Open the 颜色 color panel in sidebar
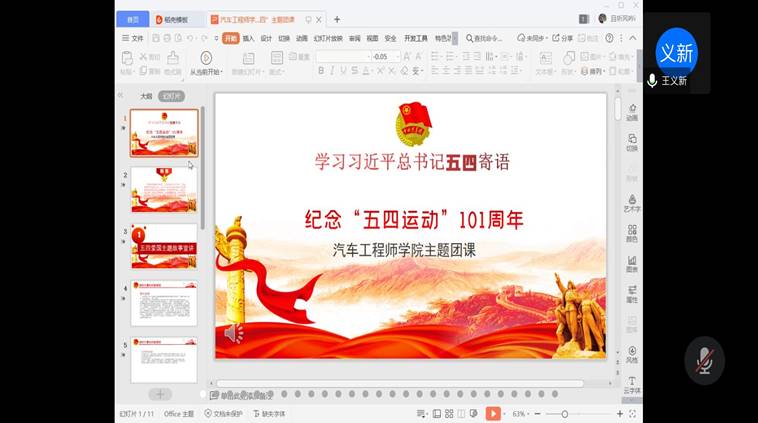Screen dimensions: 758x423 click(x=631, y=233)
